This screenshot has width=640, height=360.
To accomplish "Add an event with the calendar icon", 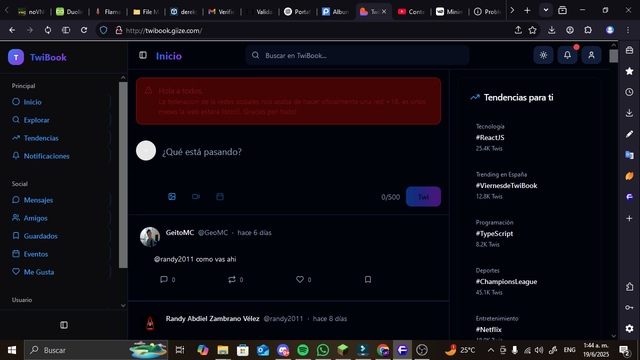I will (220, 197).
